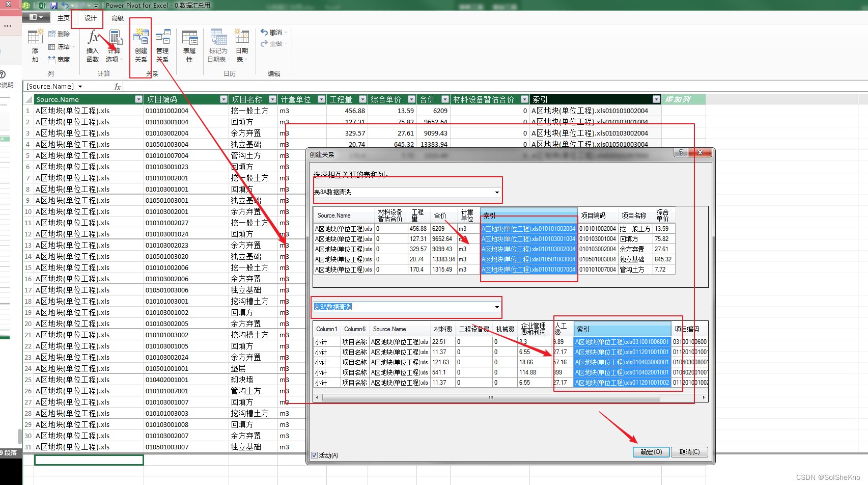Open the name box [Source.Name] dropdown
Viewport: 868px width, 485px height.
pos(80,87)
